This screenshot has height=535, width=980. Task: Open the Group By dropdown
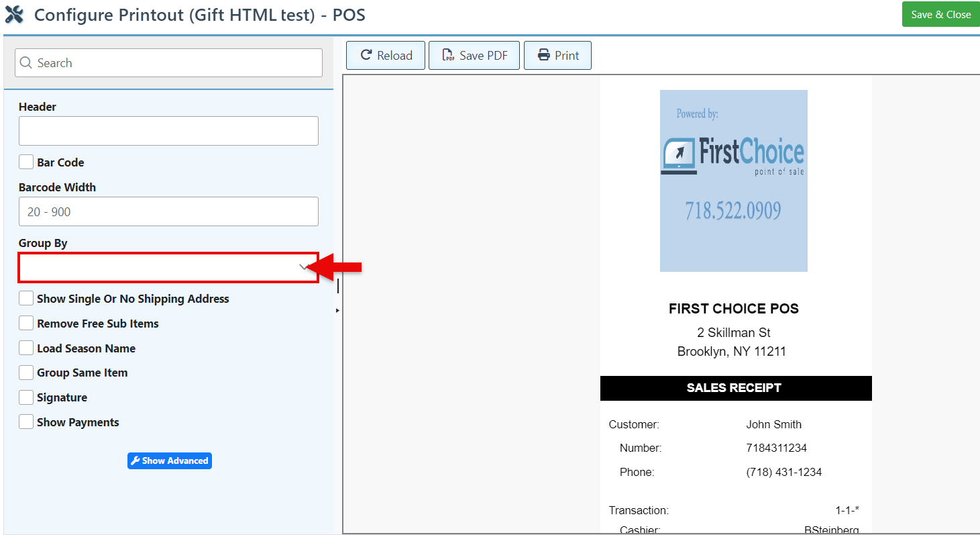click(x=168, y=268)
